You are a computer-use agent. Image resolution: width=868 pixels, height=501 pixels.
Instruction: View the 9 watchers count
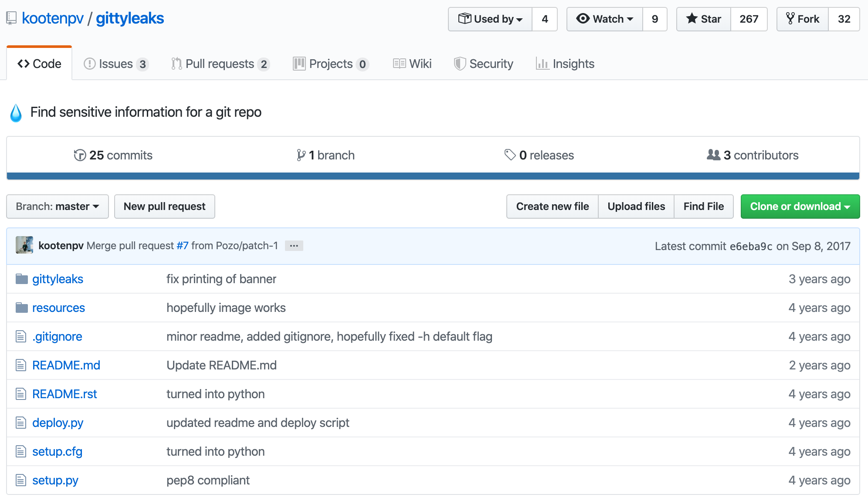(655, 19)
